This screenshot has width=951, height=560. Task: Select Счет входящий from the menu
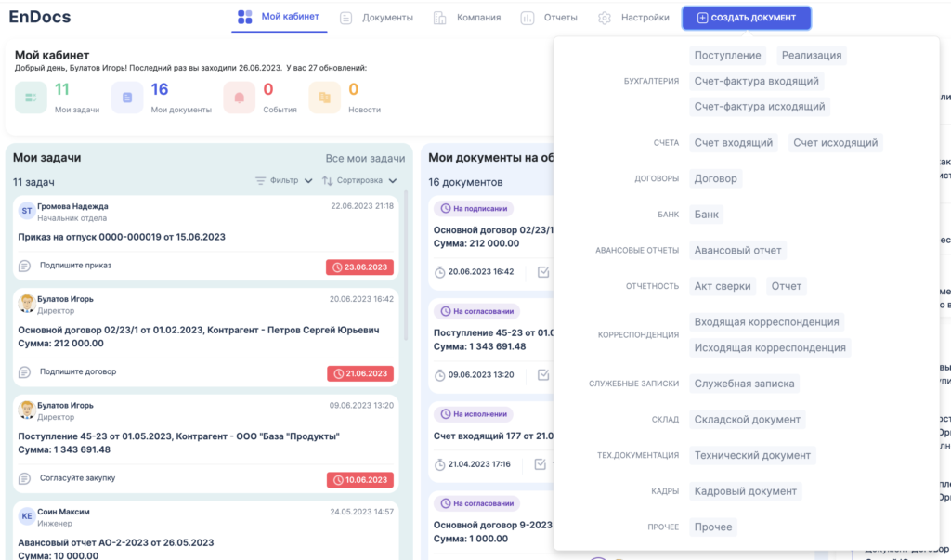[734, 143]
